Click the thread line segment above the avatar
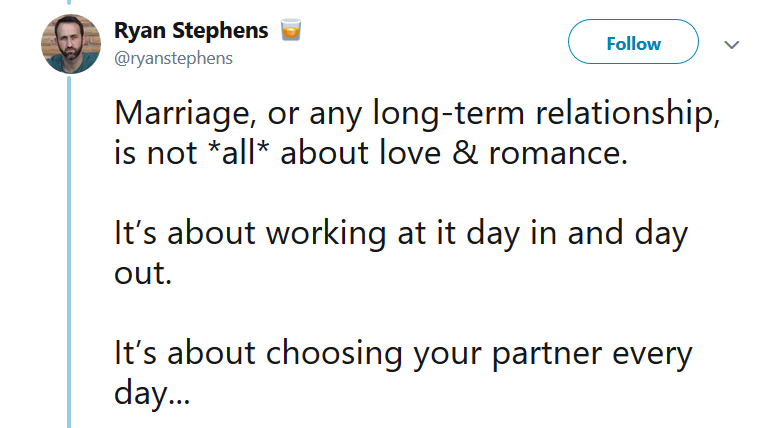 (x=69, y=2)
